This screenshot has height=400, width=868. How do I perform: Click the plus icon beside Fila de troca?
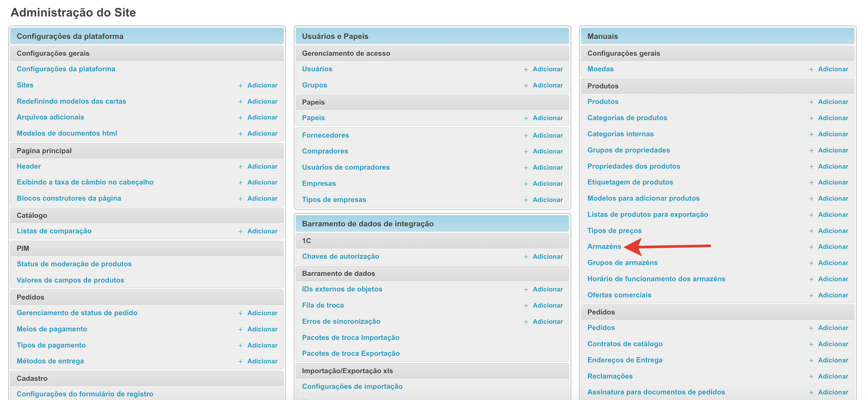[525, 305]
